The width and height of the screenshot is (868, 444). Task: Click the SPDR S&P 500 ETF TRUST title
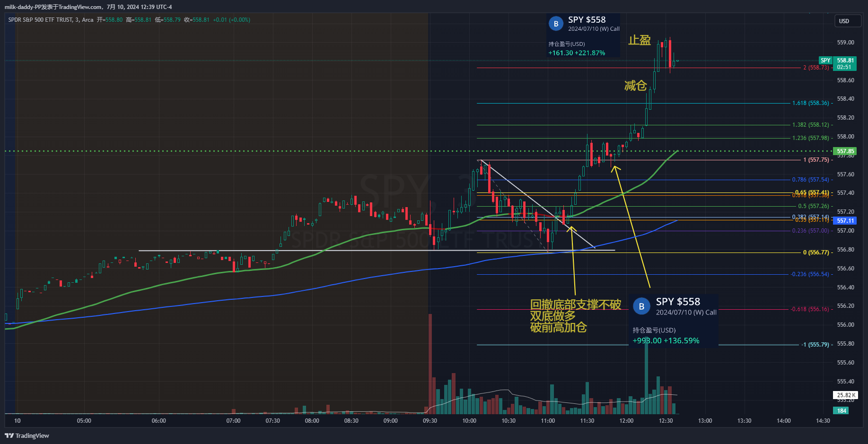point(40,20)
